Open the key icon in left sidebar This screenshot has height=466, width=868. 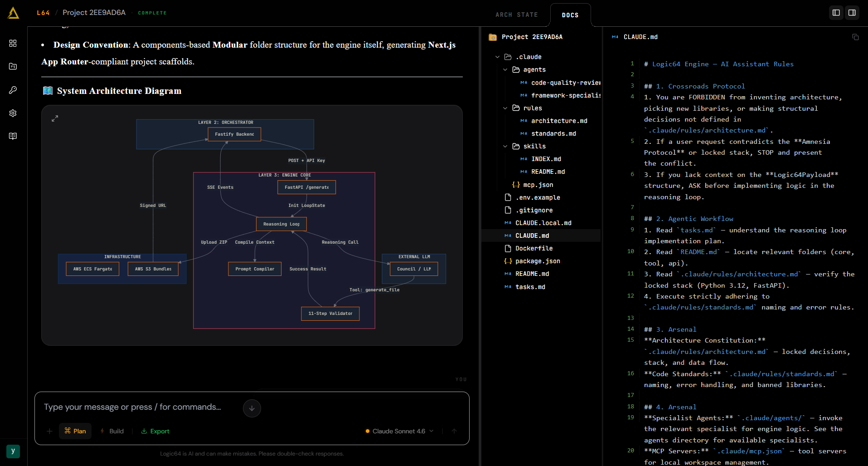coord(13,90)
